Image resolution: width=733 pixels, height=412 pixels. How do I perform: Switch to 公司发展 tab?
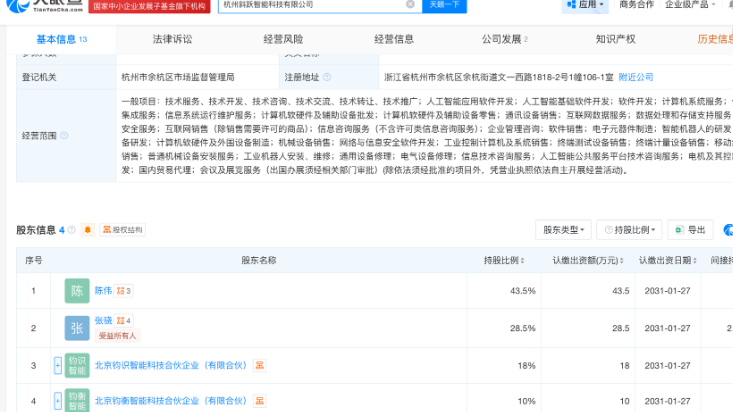click(504, 39)
